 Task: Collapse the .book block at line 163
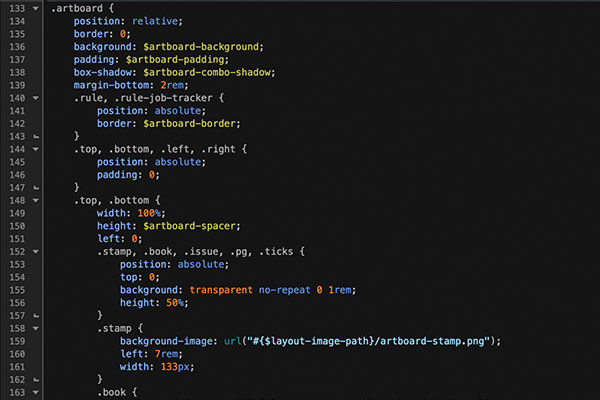(36, 392)
